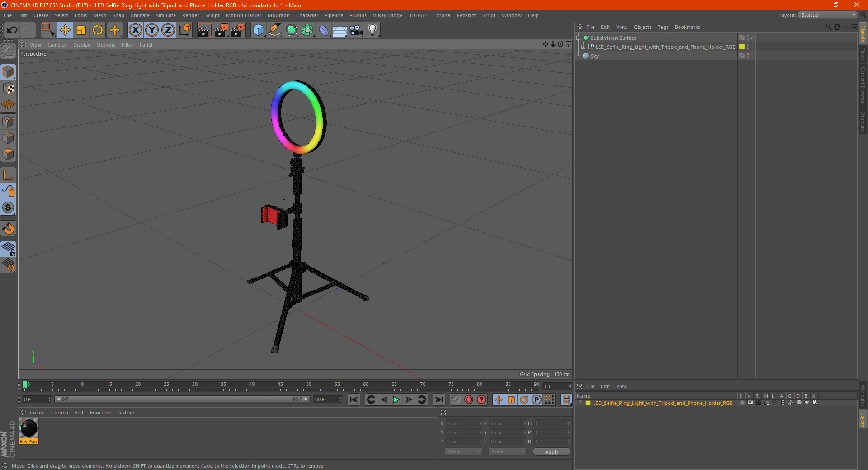
Task: Click the Apply button
Action: point(552,452)
